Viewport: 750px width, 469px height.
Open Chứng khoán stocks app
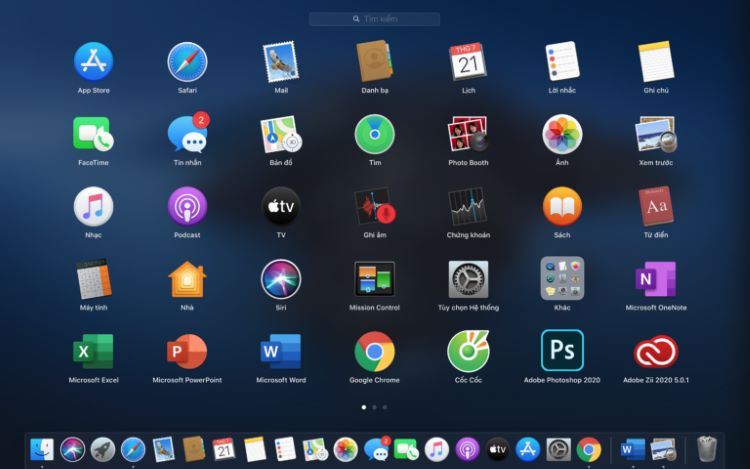tap(468, 207)
